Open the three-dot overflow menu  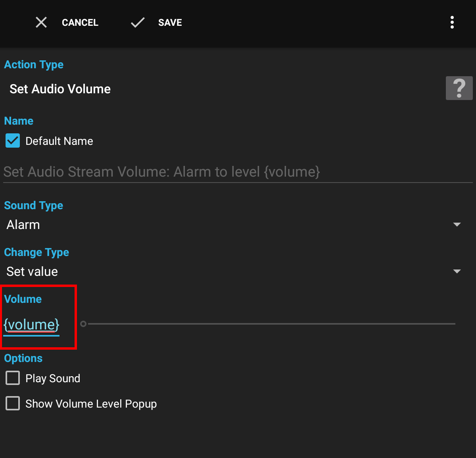pos(452,22)
